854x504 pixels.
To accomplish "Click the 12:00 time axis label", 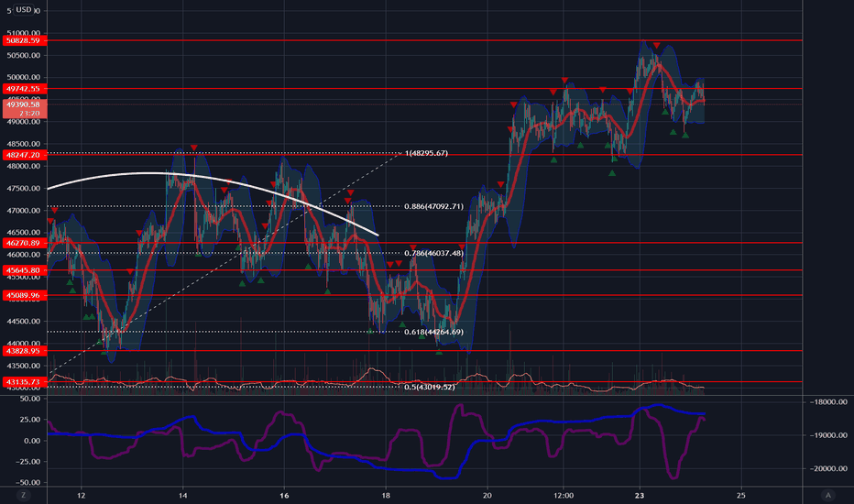I will pos(564,495).
